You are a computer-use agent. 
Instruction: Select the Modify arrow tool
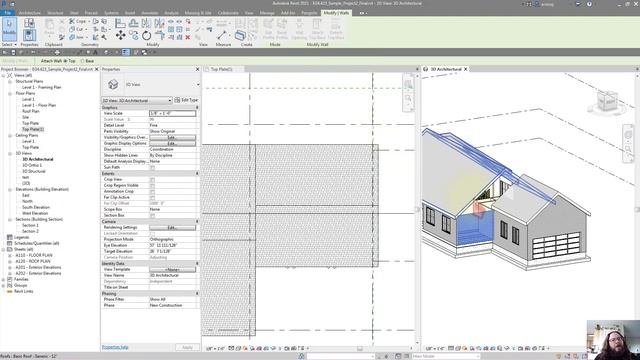click(9, 29)
